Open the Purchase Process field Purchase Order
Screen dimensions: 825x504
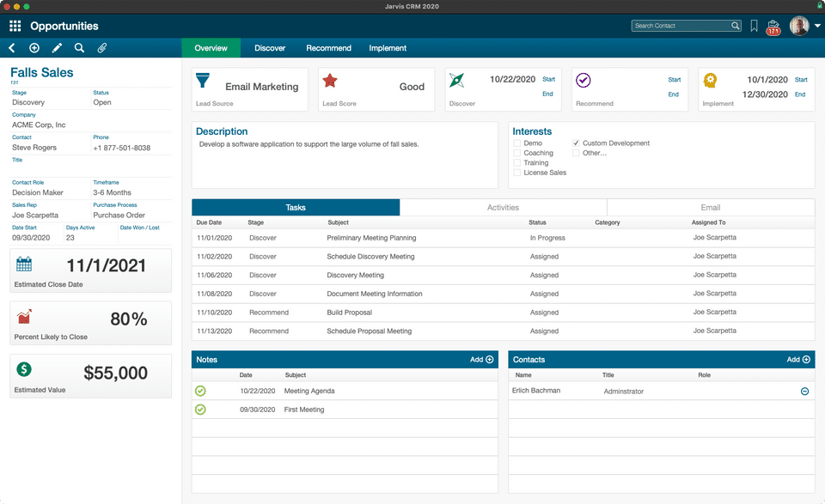click(x=131, y=216)
